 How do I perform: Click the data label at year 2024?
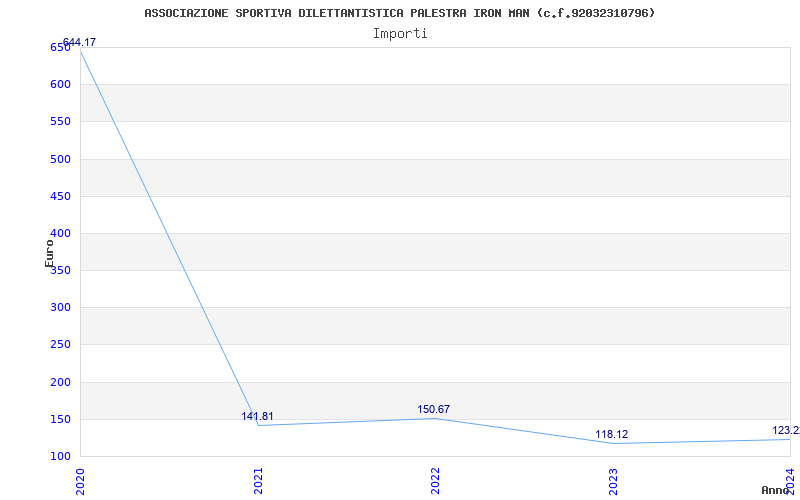pos(786,431)
